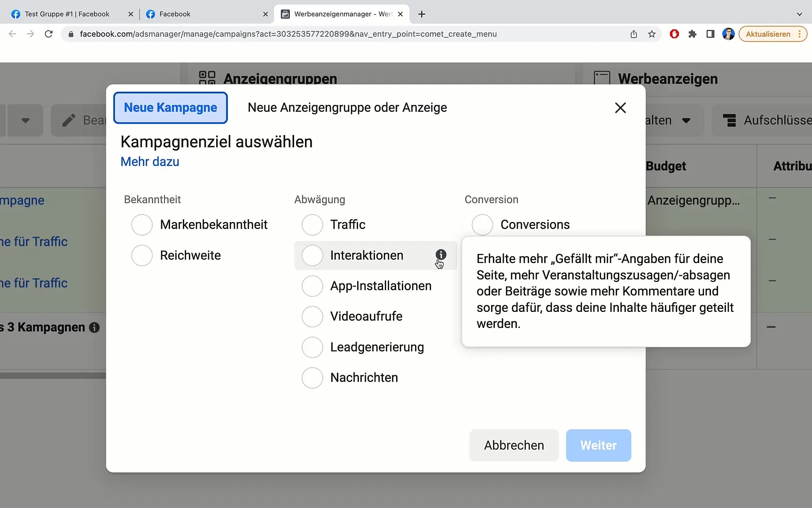The image size is (812, 508).
Task: Close the campaign dialog with the X
Action: click(620, 108)
